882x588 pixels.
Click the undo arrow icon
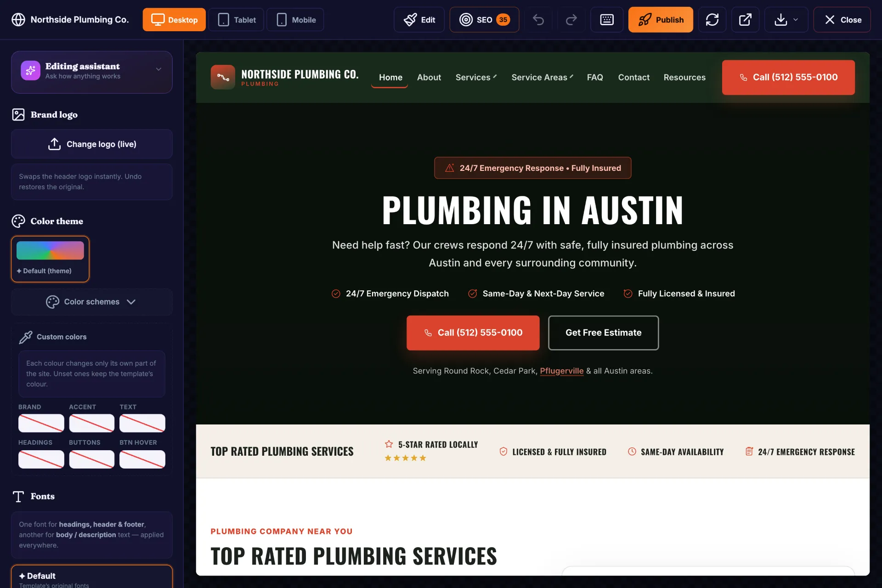[538, 20]
